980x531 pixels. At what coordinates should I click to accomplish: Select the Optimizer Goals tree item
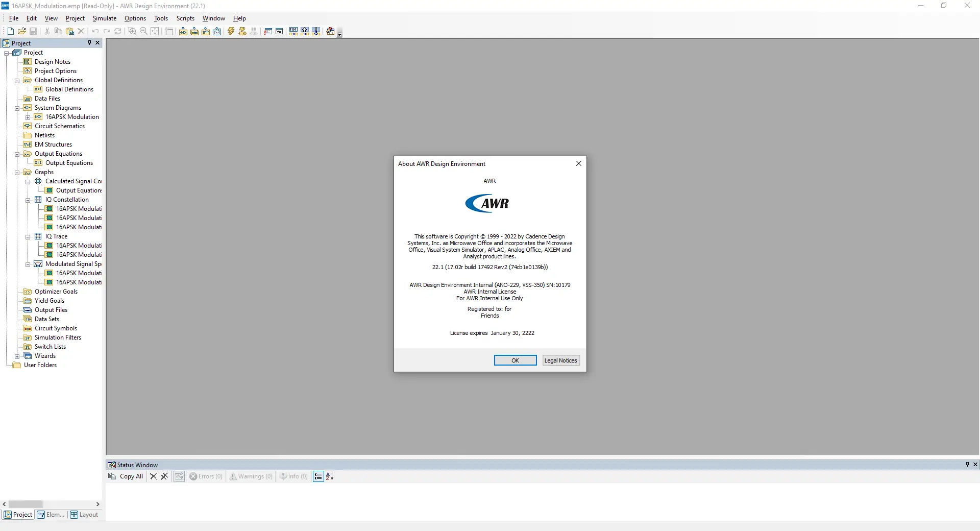point(56,292)
